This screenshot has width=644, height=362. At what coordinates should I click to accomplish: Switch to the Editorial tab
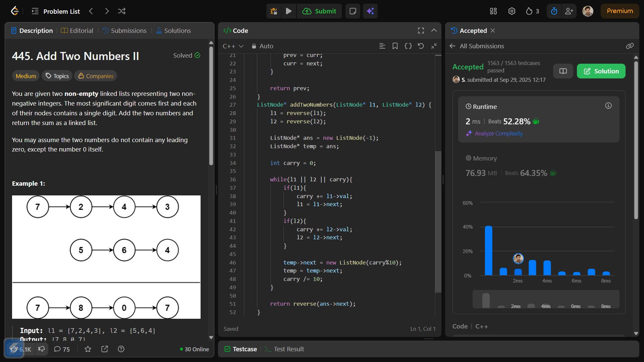[77, 31]
